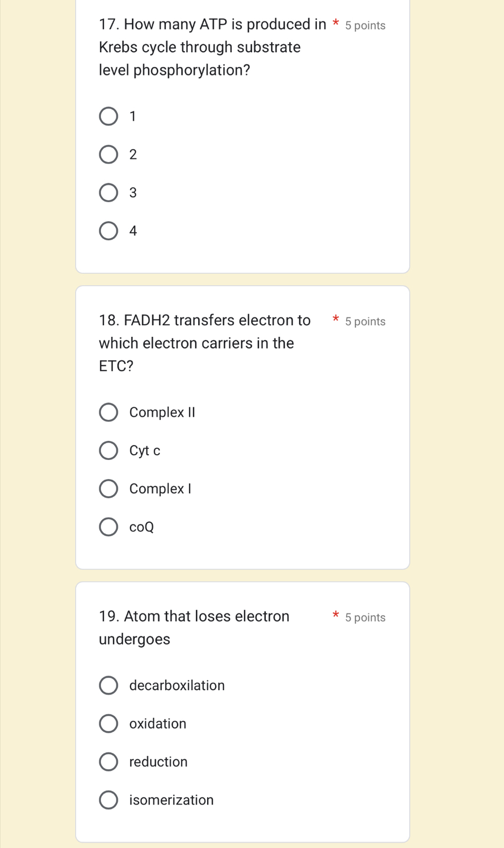Select Complex II radio button

109,412
